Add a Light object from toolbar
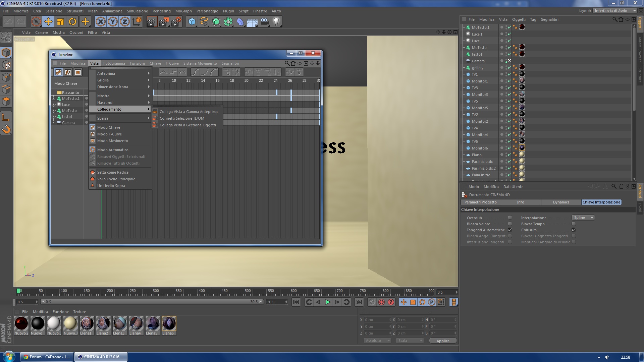Viewport: 644px width, 362px height. pyautogui.click(x=276, y=22)
